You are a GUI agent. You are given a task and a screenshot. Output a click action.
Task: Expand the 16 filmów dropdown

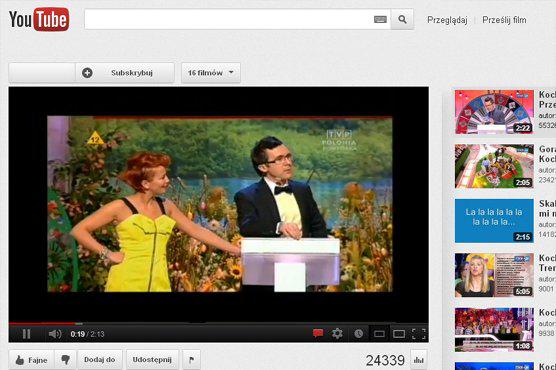pos(211,73)
